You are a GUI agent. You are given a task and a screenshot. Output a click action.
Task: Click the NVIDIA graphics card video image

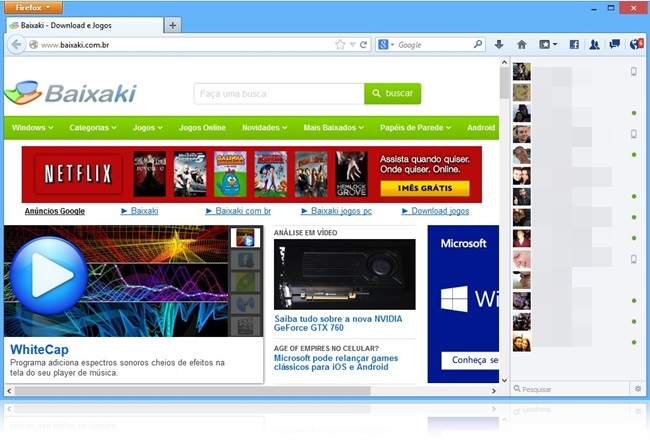coord(344,274)
